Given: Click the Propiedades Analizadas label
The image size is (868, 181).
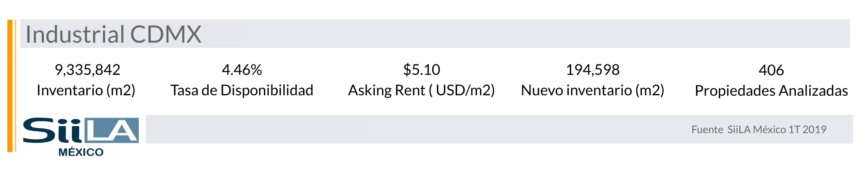Looking at the screenshot, I should tap(771, 90).
